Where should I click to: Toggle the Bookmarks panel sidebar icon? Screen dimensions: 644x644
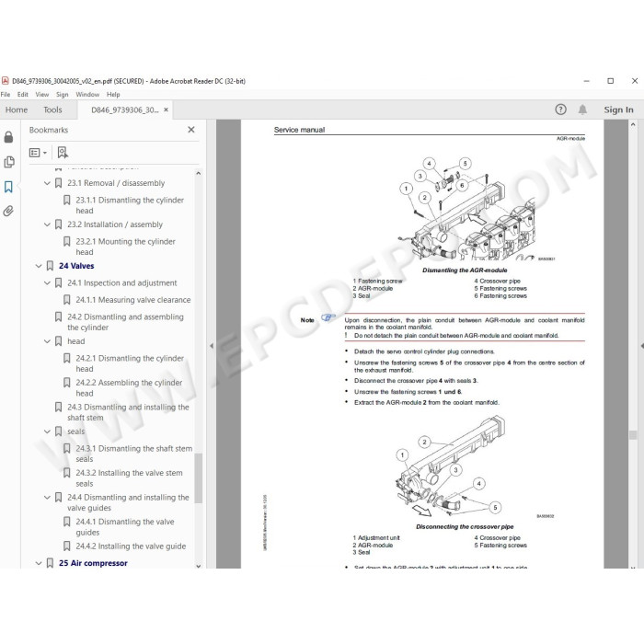click(x=8, y=187)
